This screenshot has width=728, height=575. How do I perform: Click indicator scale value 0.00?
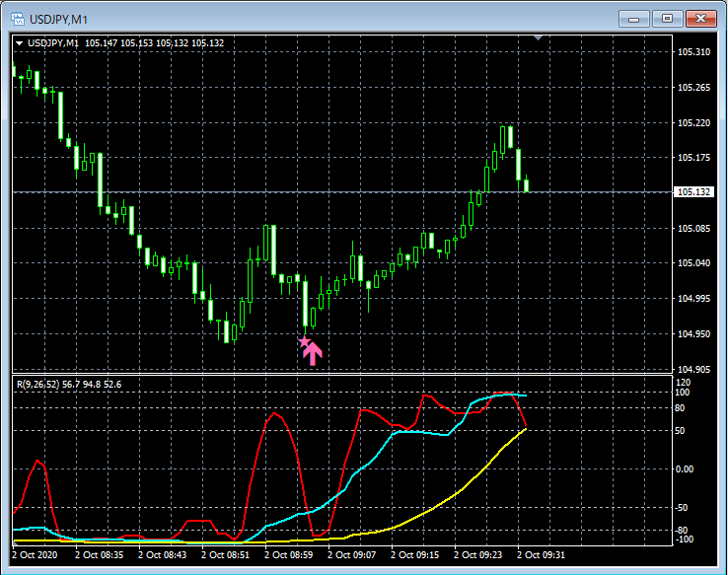click(x=685, y=469)
